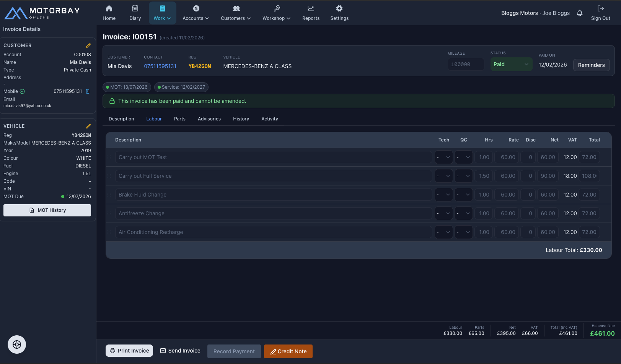Copy the mobile number using the copy icon
The image size is (621, 364).
tap(88, 91)
